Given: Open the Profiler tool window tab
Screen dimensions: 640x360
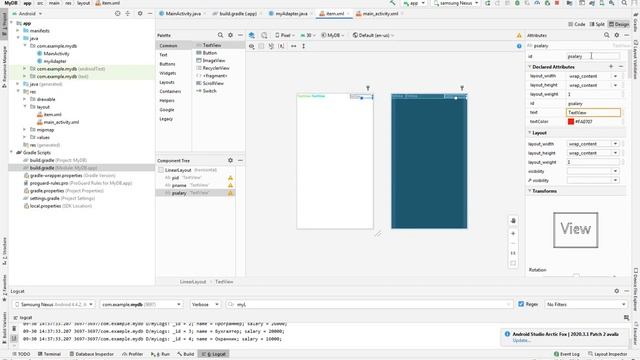Looking at the screenshot, I should (x=133, y=354).
